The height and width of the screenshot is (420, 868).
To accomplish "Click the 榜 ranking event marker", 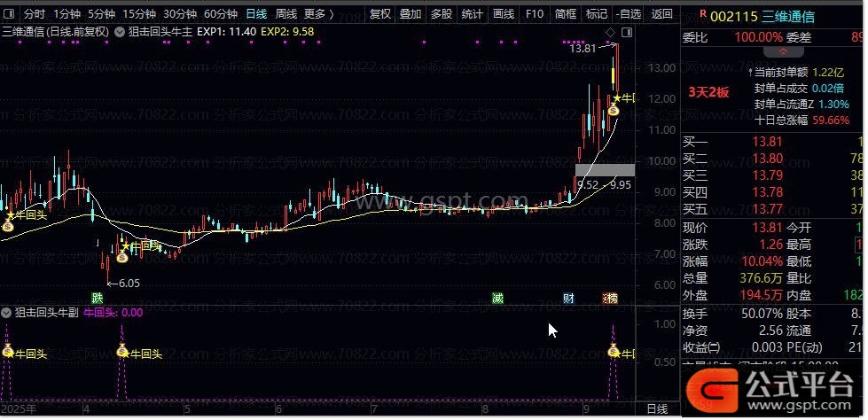I will point(610,297).
